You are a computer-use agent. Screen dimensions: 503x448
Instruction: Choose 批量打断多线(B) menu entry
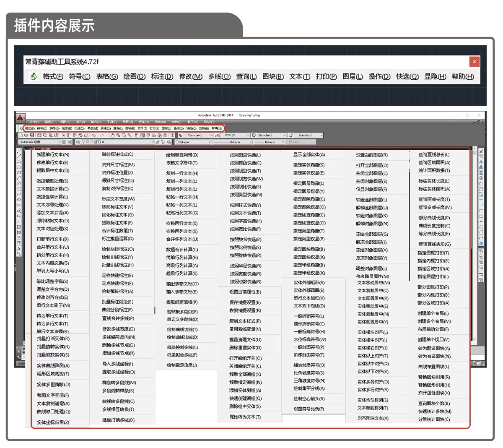pyautogui.click(x=118, y=420)
